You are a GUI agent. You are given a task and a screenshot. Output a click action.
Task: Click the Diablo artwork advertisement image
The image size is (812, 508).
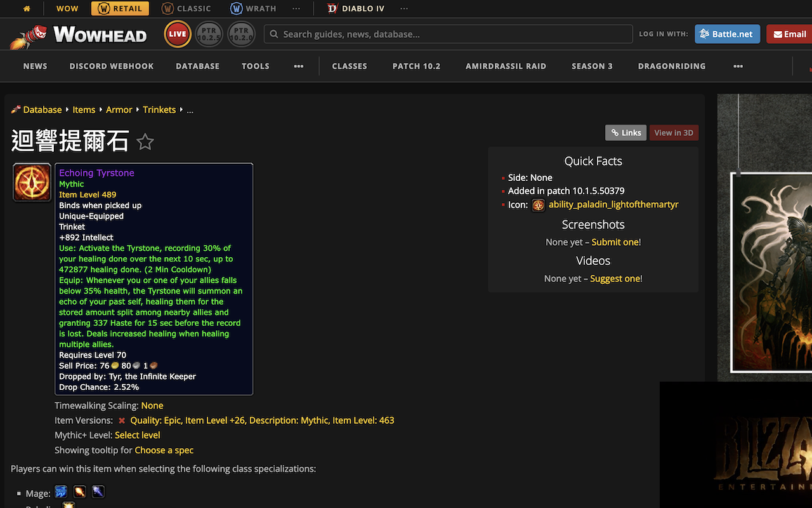pos(771,272)
